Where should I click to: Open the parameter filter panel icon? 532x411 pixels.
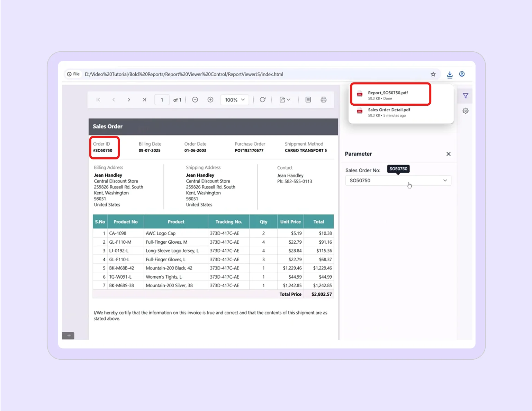point(466,96)
